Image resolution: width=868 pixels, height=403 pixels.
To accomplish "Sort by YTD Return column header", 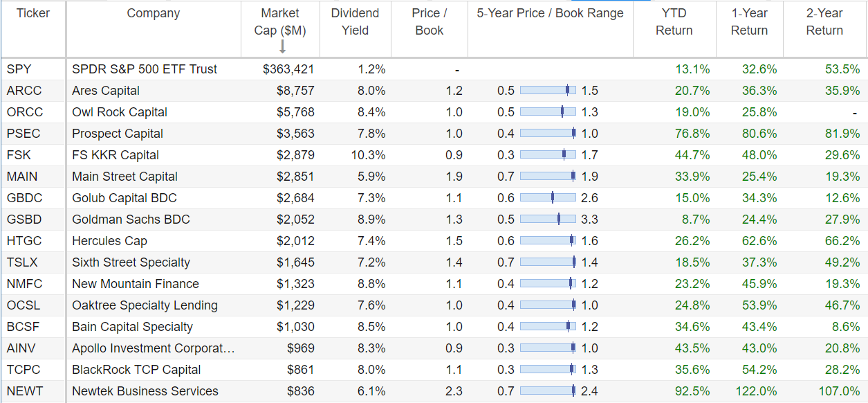I will click(x=674, y=21).
